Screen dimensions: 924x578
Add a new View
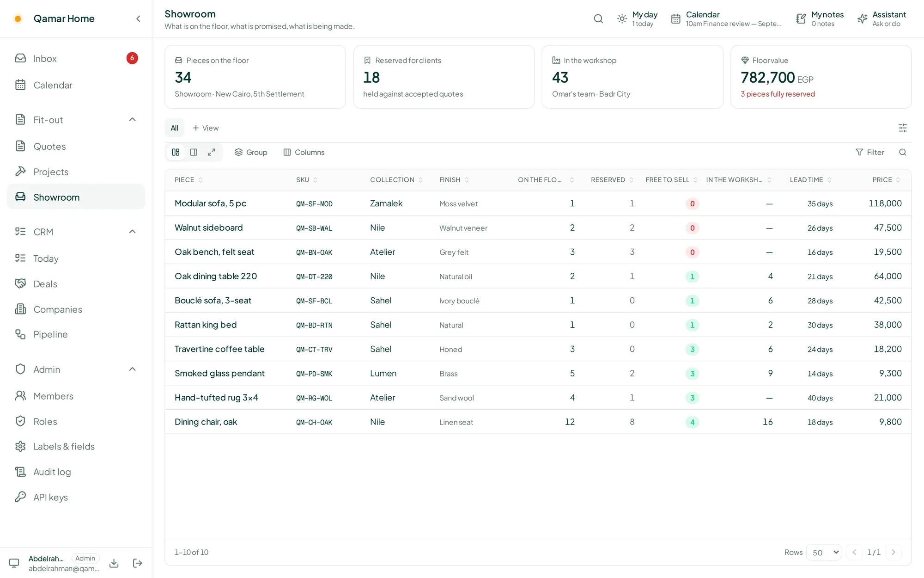[206, 128]
